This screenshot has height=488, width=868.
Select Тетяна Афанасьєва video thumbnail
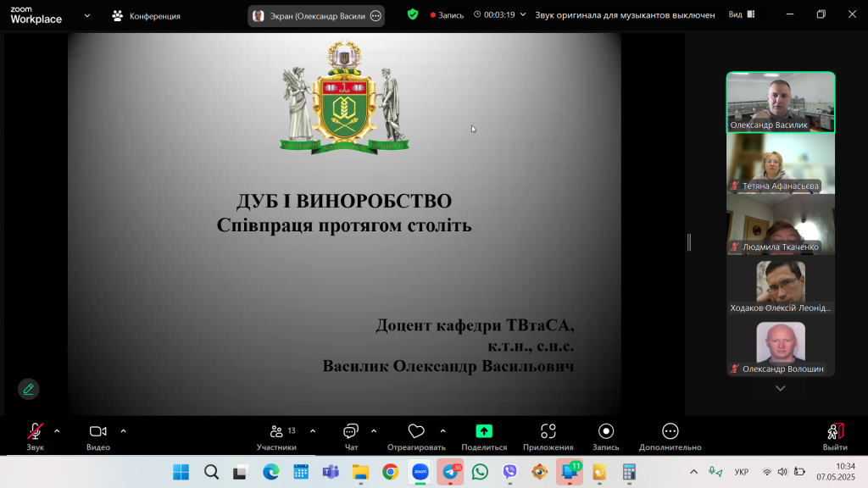(x=781, y=164)
